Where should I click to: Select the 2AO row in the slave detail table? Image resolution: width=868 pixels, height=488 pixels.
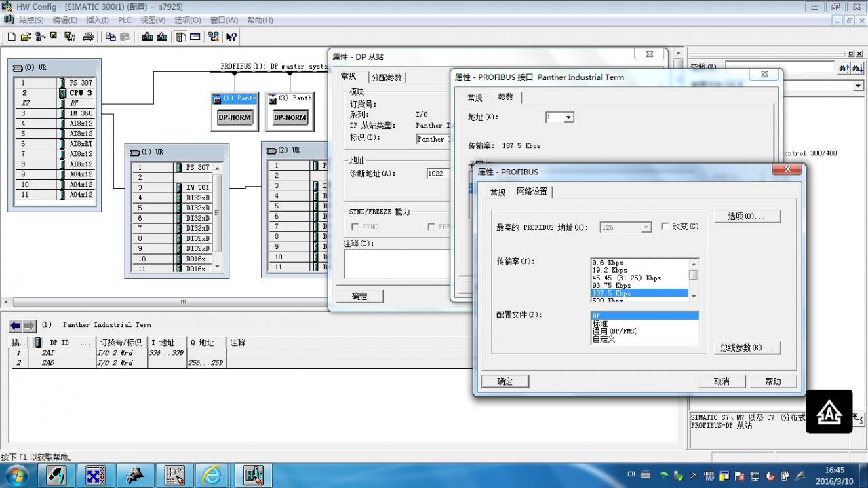(241, 363)
